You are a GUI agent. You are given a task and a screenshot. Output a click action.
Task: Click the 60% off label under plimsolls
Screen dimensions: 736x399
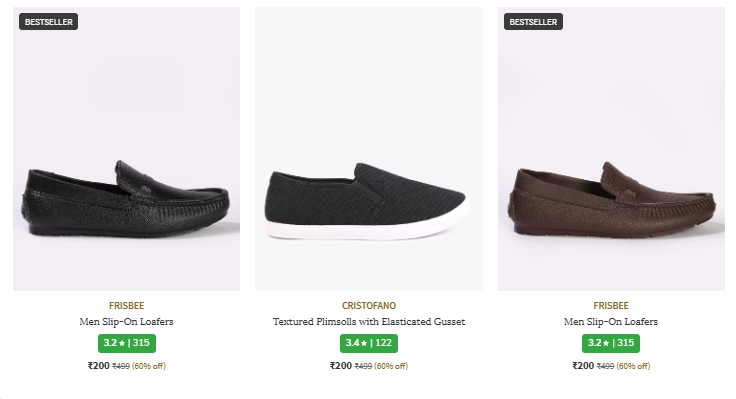point(391,366)
